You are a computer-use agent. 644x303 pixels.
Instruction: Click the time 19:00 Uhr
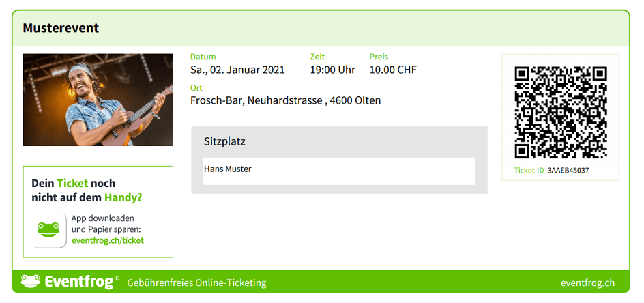pos(332,70)
